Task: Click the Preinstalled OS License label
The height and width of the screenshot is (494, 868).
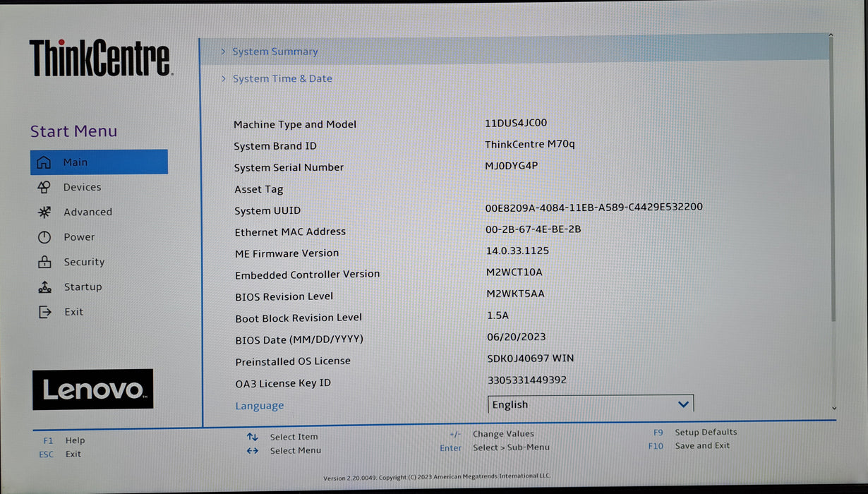Action: coord(293,361)
